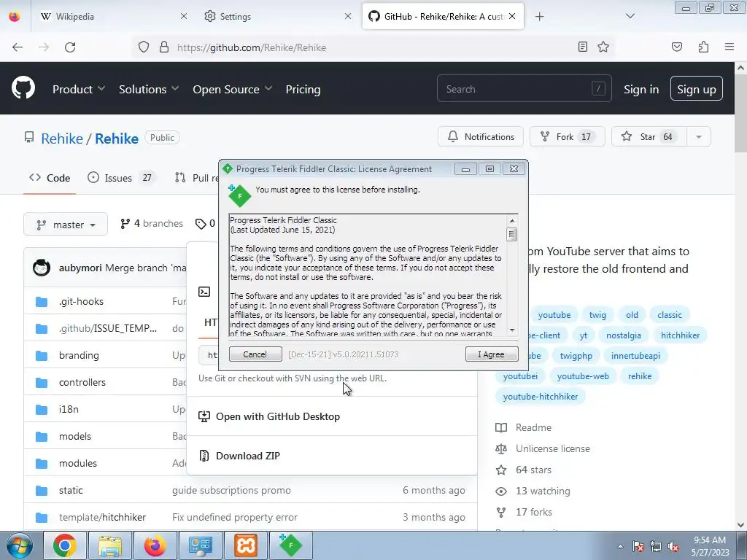This screenshot has width=747, height=560.
Task: Reload the page with refresh icon
Action: [x=70, y=47]
